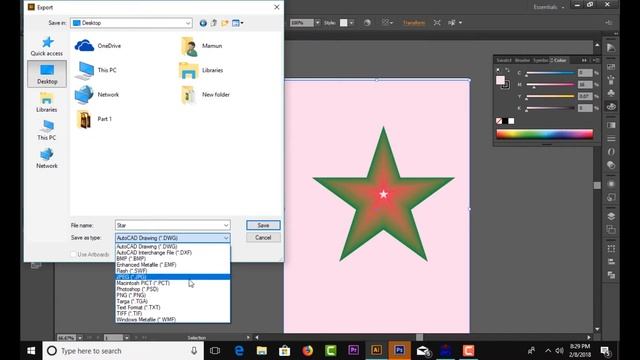This screenshot has width=640, height=360.
Task: Expand the File name dropdown arrow
Action: (226, 225)
